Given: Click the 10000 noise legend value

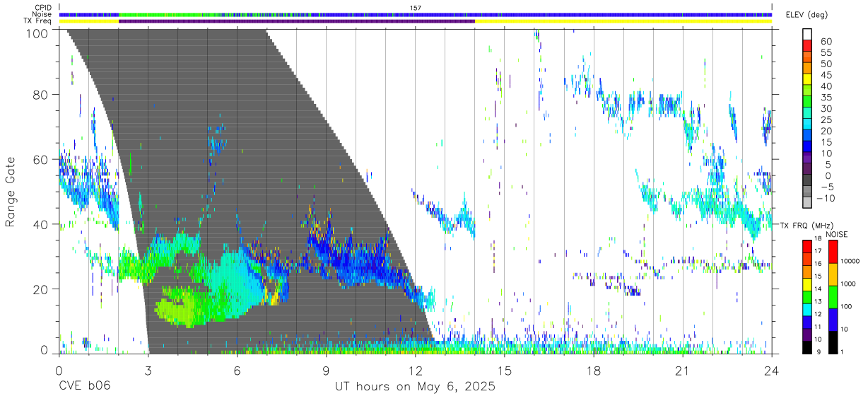Looking at the screenshot, I should pos(850,261).
